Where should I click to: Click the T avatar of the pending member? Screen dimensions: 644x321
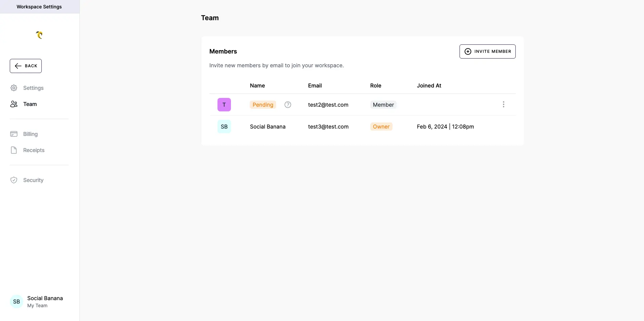pos(224,105)
